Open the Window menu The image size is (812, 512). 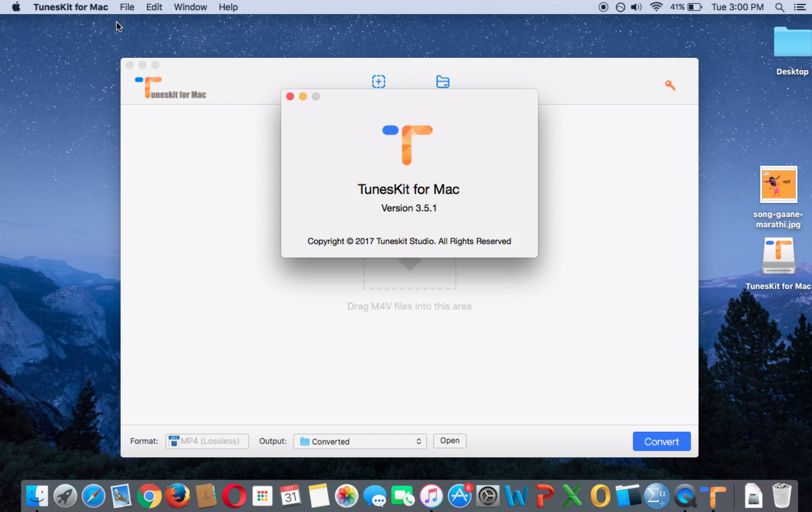coord(190,7)
